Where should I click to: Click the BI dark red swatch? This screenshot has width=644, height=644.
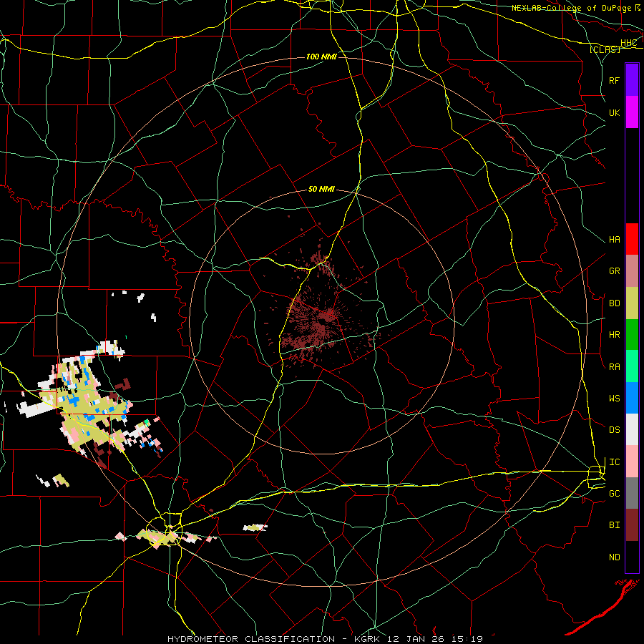point(632,525)
